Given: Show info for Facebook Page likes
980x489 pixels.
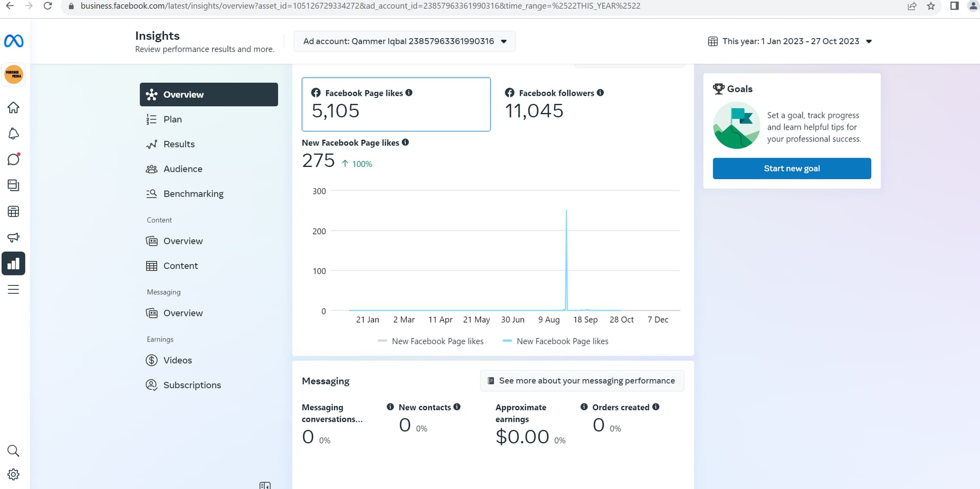Looking at the screenshot, I should [x=409, y=92].
